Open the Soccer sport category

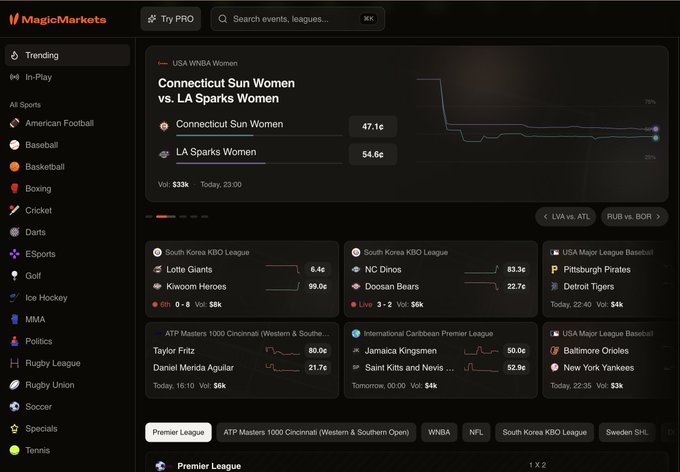[x=67, y=406]
